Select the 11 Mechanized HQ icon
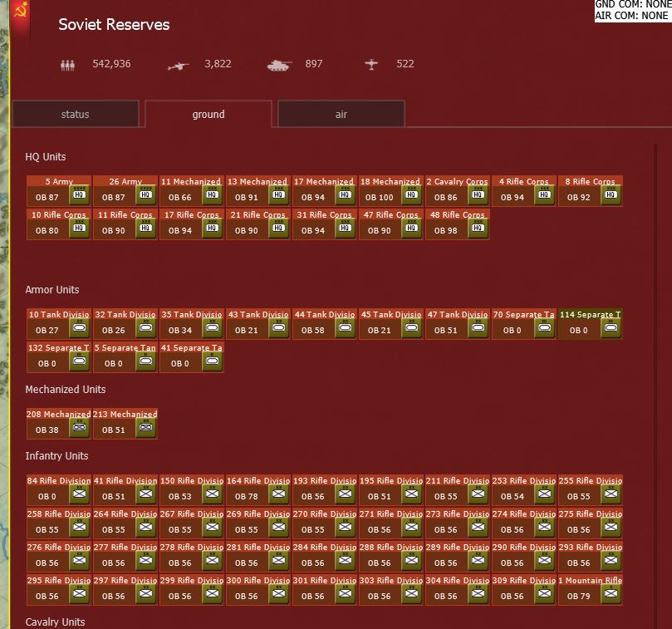The height and width of the screenshot is (629, 672). pyautogui.click(x=212, y=194)
